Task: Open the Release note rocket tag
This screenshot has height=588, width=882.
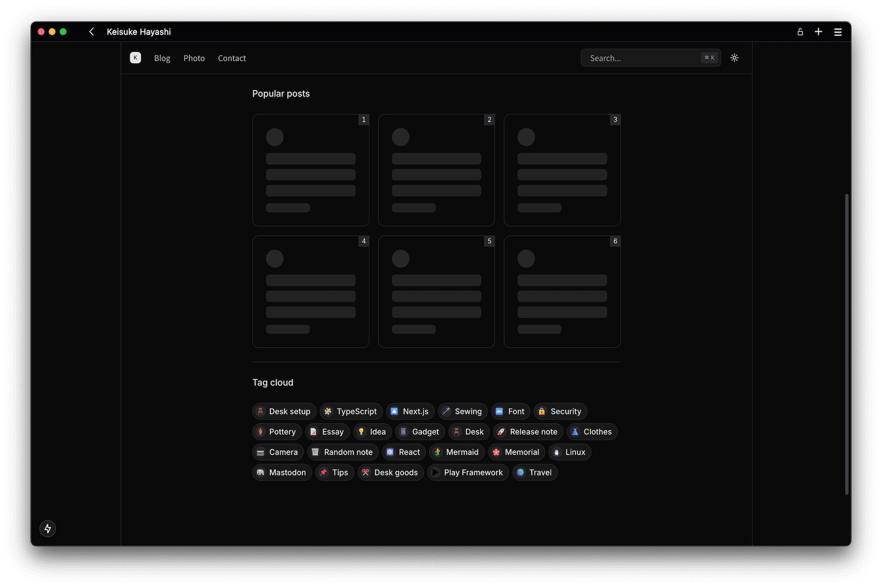Action: (x=528, y=432)
